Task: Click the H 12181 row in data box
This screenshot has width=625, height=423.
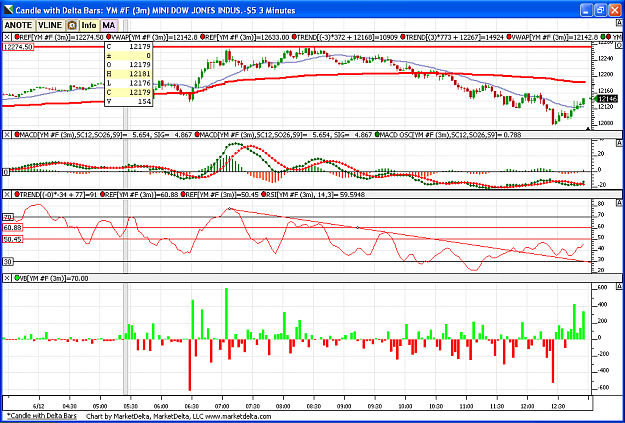Action: point(129,73)
